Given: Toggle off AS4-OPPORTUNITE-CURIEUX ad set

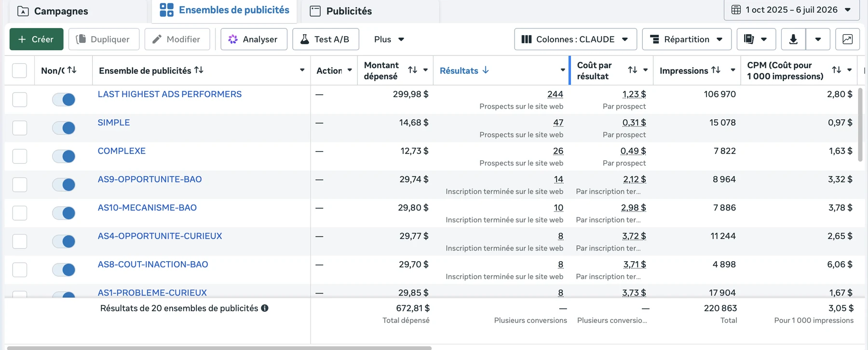Looking at the screenshot, I should pyautogui.click(x=64, y=241).
